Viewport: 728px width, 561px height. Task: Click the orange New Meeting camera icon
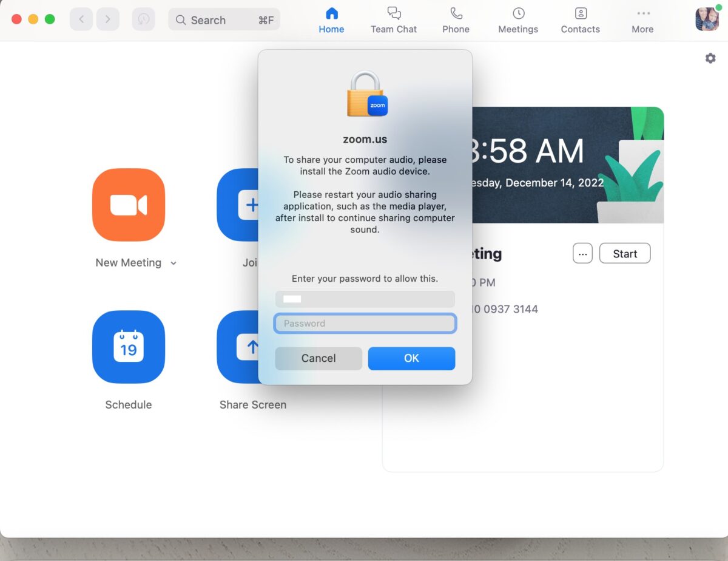[x=129, y=205]
